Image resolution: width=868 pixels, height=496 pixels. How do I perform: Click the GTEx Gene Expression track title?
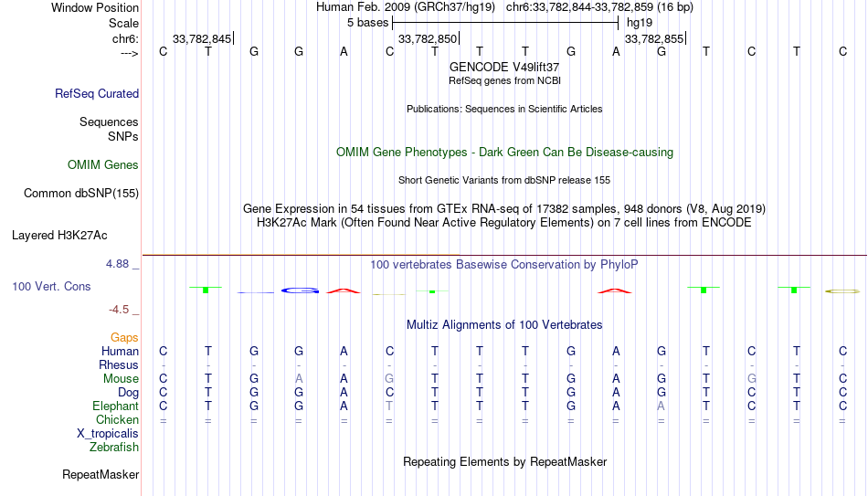point(504,208)
